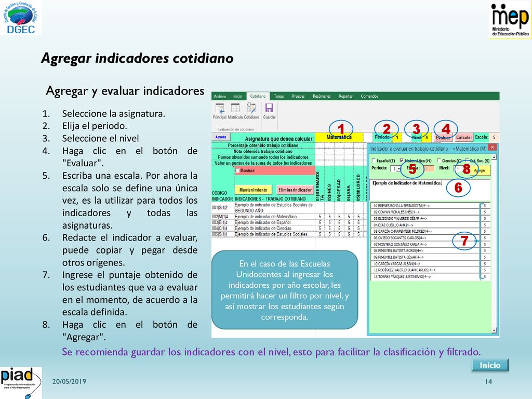The image size is (532, 399).
Task: Tick the Ciencias (C) checkbox
Action: point(439,161)
